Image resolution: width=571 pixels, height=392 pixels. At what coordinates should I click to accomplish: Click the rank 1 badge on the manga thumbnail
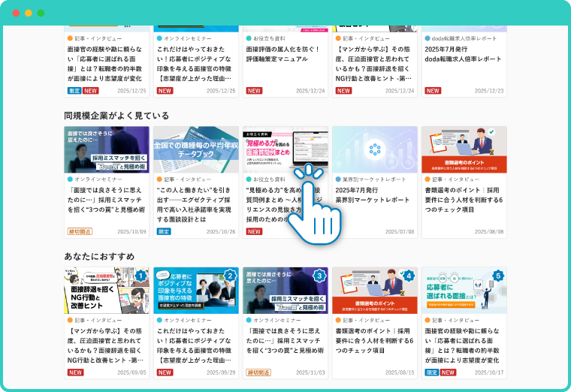coord(141,276)
